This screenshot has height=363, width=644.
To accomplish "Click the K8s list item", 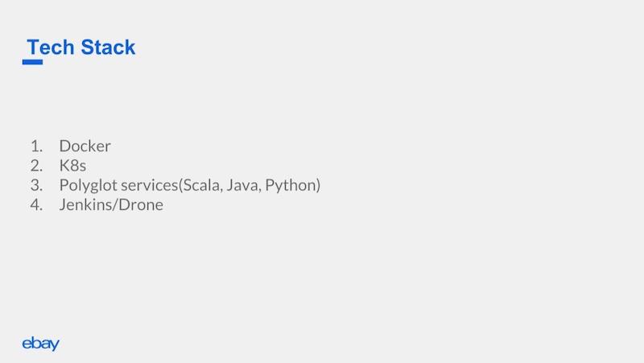I will point(72,166).
